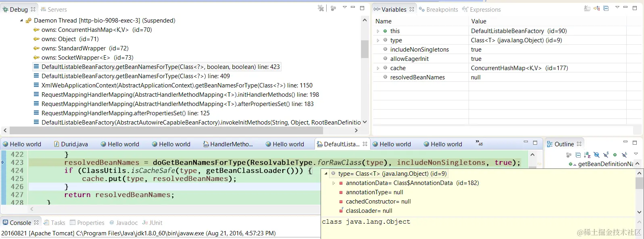Expand annotationData node in hover popup
The image size is (644, 239).
[333, 183]
